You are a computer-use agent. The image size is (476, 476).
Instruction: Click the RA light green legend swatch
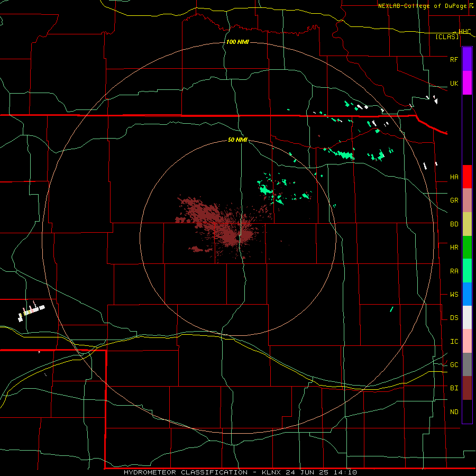coord(467,271)
